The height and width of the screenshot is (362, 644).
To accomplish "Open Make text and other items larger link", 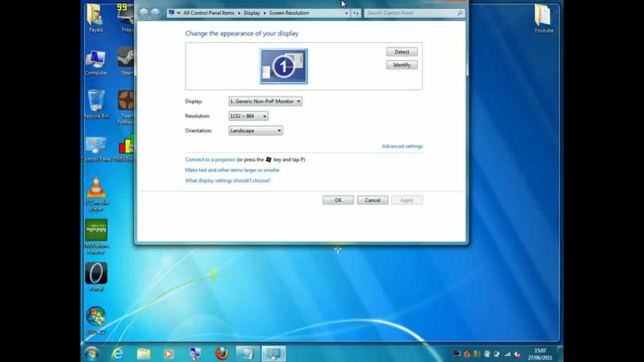I will [x=232, y=170].
